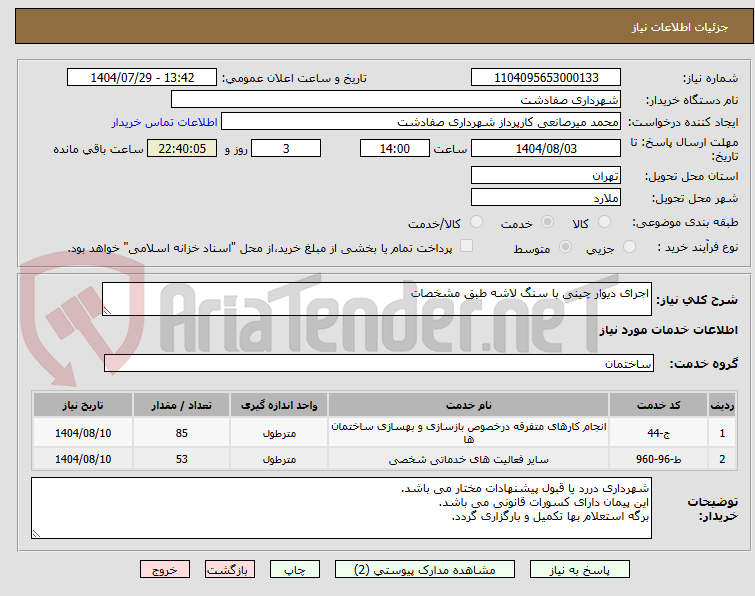Open مشاهده مدارک پیوستی (2) button
The width and height of the screenshot is (755, 596).
click(x=425, y=570)
